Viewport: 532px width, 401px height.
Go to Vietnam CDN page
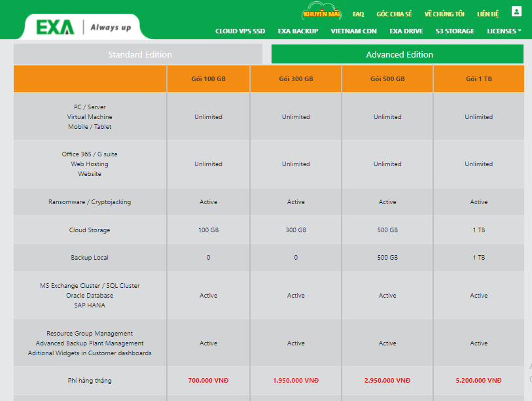(x=353, y=31)
